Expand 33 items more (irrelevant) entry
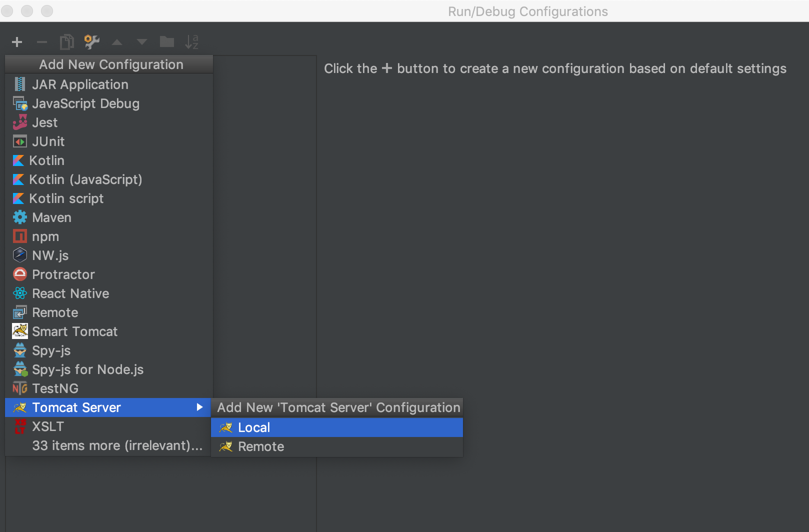809x532 pixels. coord(117,445)
